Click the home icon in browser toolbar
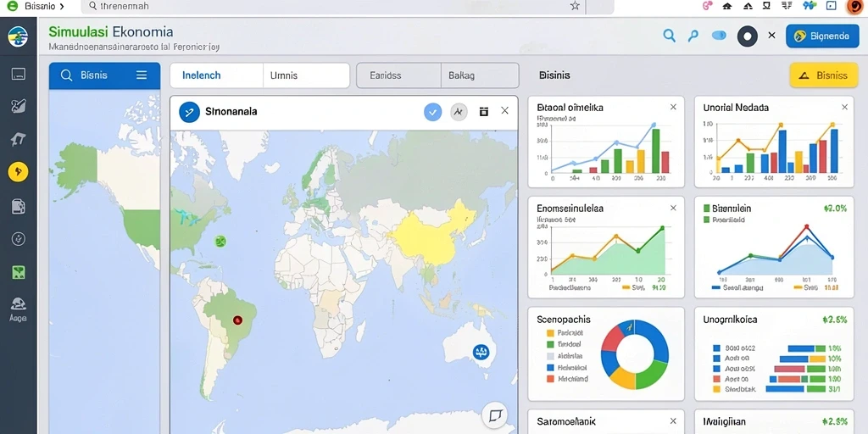This screenshot has width=868, height=434. tap(727, 6)
